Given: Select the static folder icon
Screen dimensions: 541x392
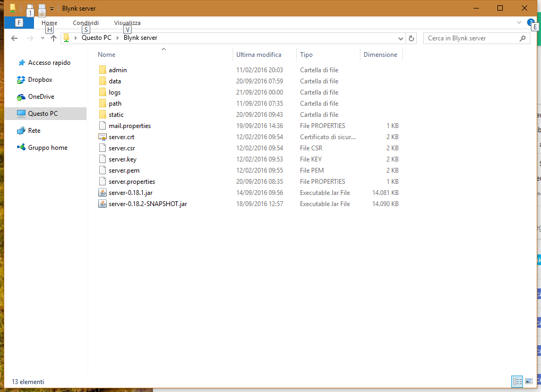Looking at the screenshot, I should [102, 115].
